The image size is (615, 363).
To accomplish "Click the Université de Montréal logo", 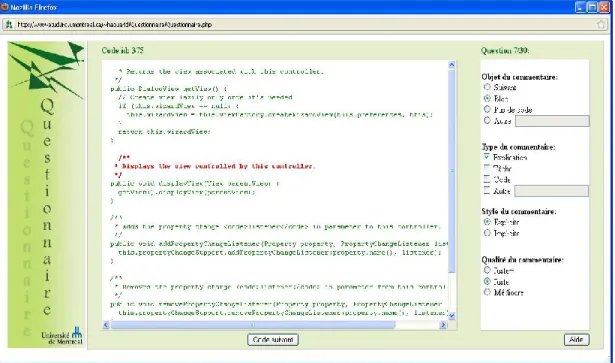I will click(62, 336).
